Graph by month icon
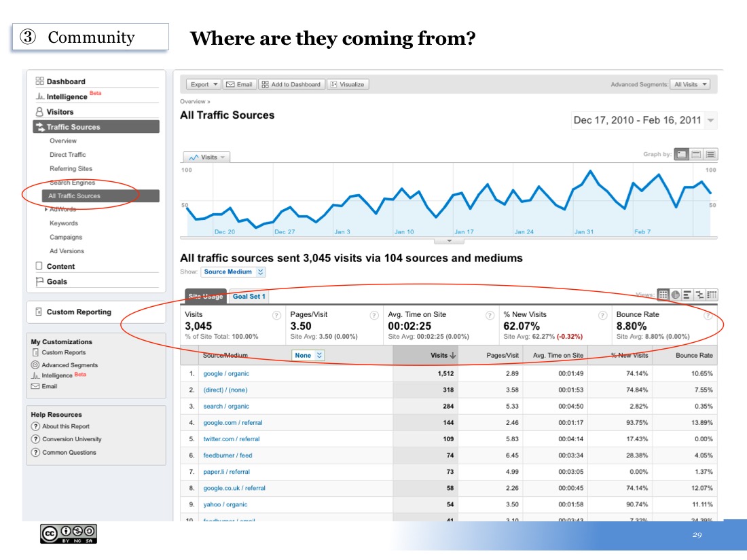 [x=710, y=154]
